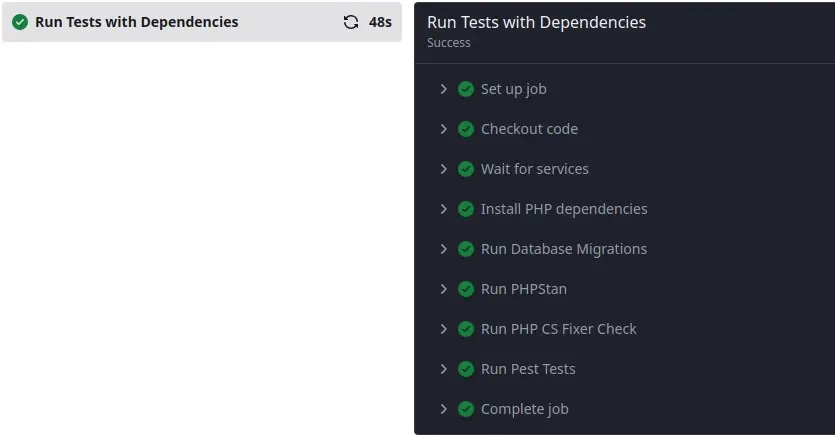Click success check icon for Run PHPStan
835x438 pixels.
pos(466,289)
